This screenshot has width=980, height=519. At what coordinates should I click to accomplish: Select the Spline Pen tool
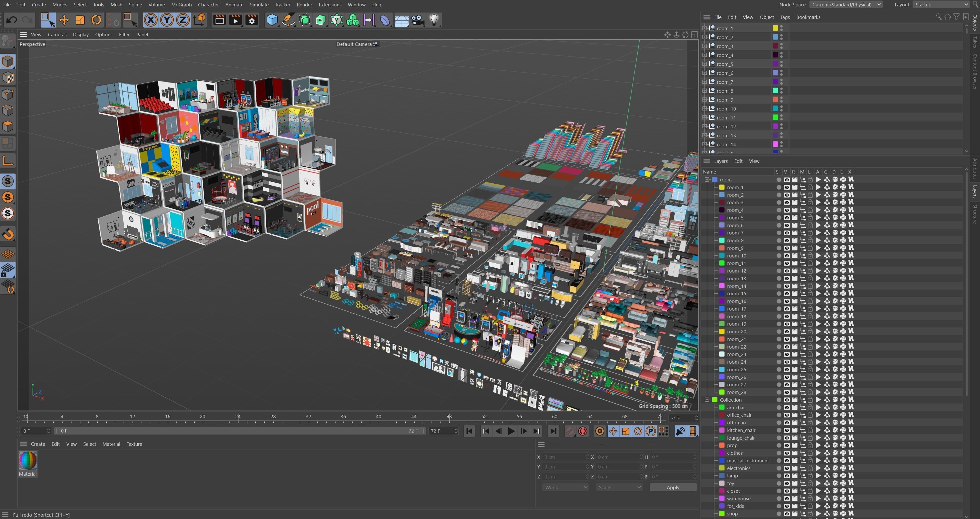coord(288,20)
